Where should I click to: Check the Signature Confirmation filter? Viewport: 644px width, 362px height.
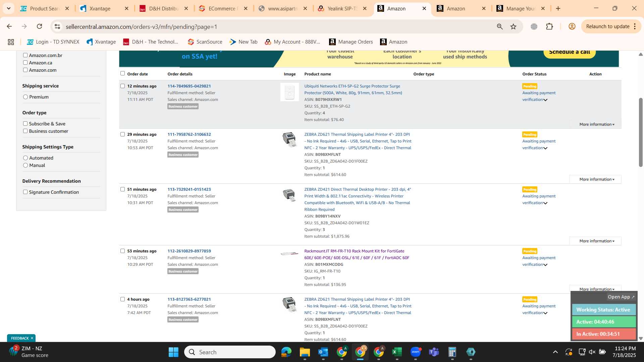(25, 192)
